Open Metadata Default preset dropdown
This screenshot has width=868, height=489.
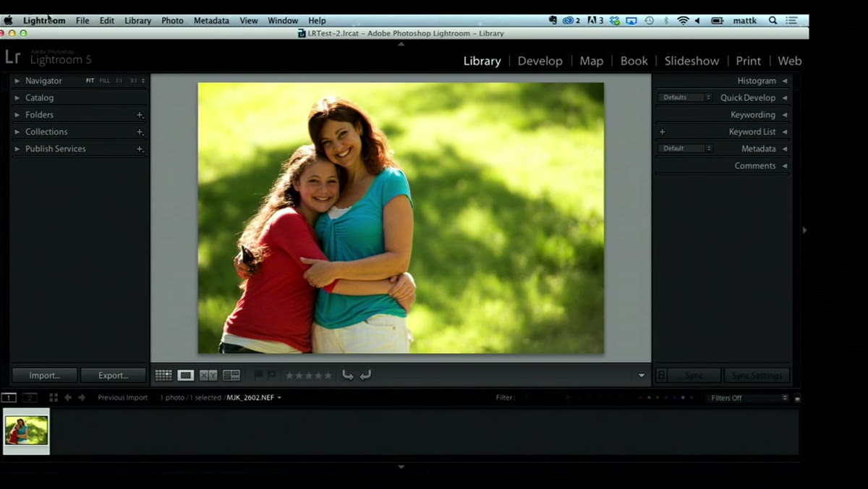coord(684,149)
